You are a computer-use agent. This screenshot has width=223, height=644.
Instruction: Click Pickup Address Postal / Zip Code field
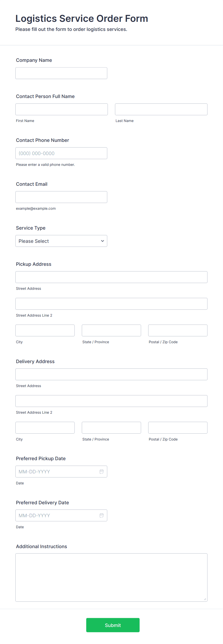tap(178, 330)
